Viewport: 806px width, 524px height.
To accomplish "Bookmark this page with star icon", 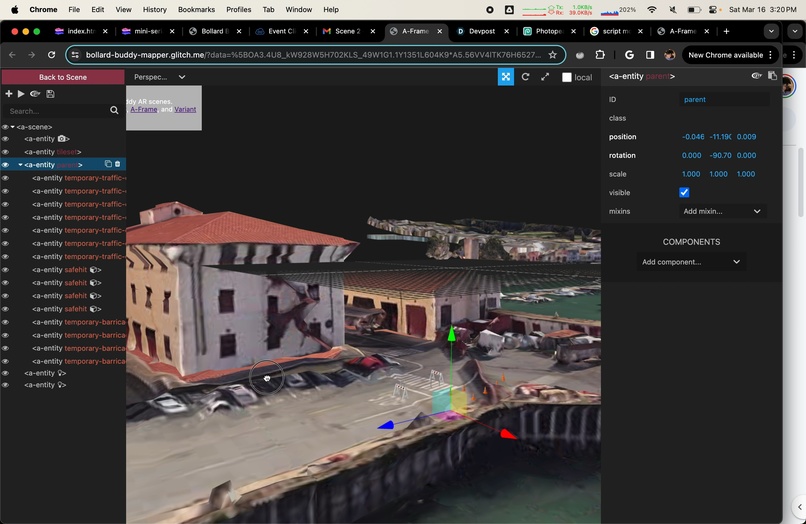I will [x=553, y=55].
